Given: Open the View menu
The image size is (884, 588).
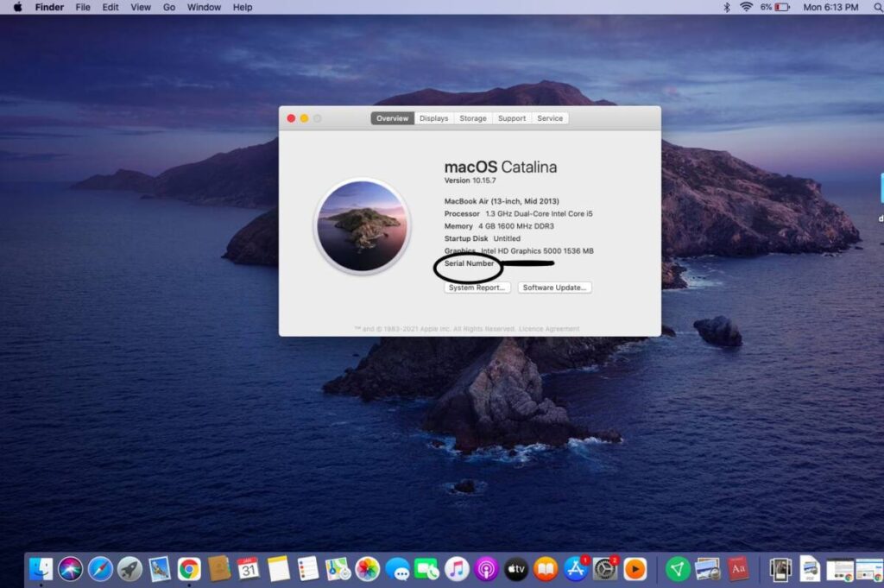Looking at the screenshot, I should click(141, 7).
